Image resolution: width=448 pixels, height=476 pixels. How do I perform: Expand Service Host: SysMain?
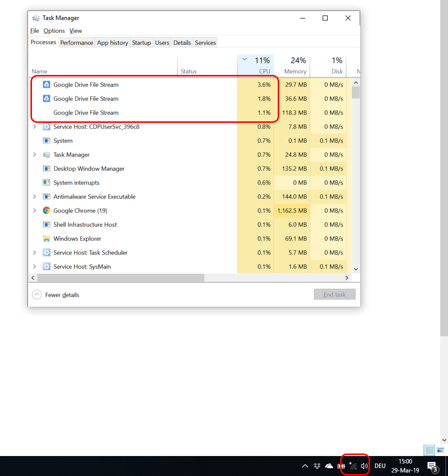tap(34, 267)
